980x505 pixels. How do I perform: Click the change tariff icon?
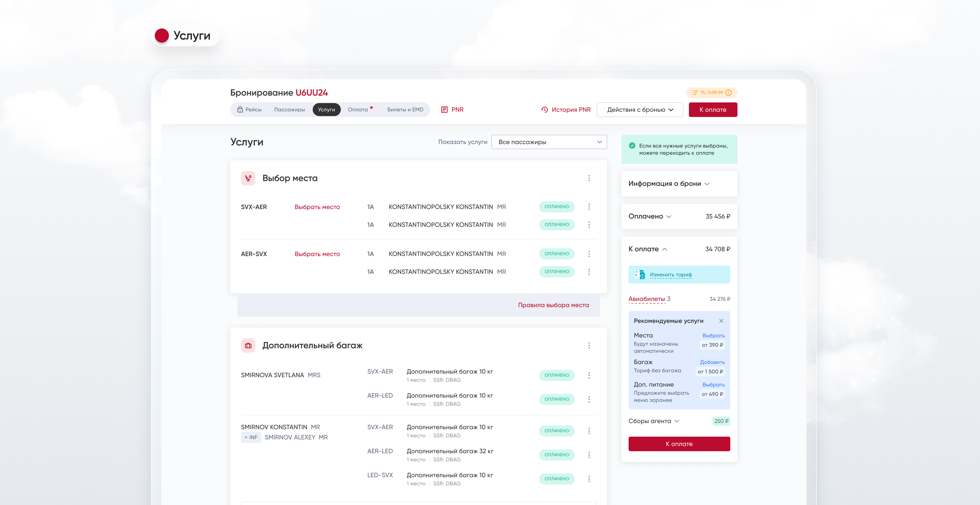[x=639, y=275]
